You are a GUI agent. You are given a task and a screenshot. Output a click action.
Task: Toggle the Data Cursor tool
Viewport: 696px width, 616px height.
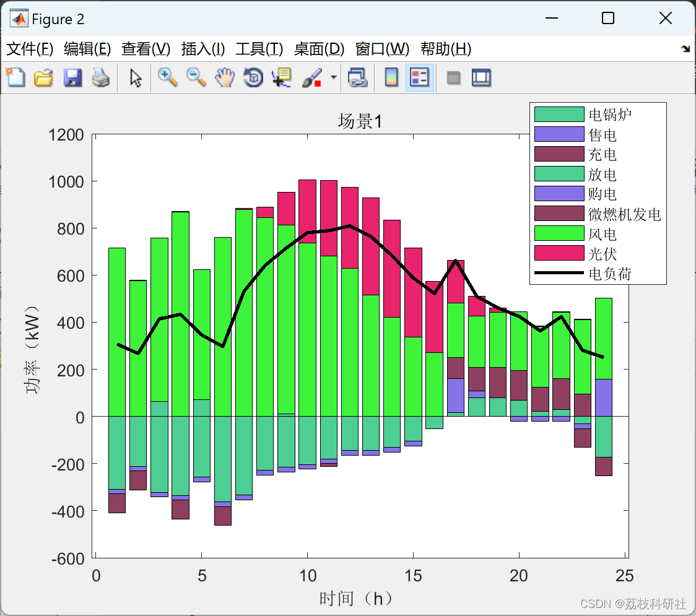pyautogui.click(x=282, y=77)
